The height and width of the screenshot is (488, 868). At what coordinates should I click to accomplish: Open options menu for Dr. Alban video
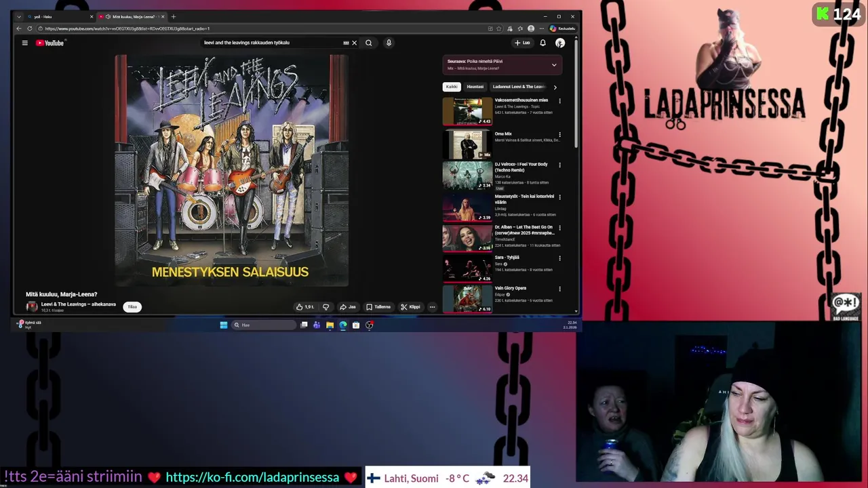pos(559,228)
